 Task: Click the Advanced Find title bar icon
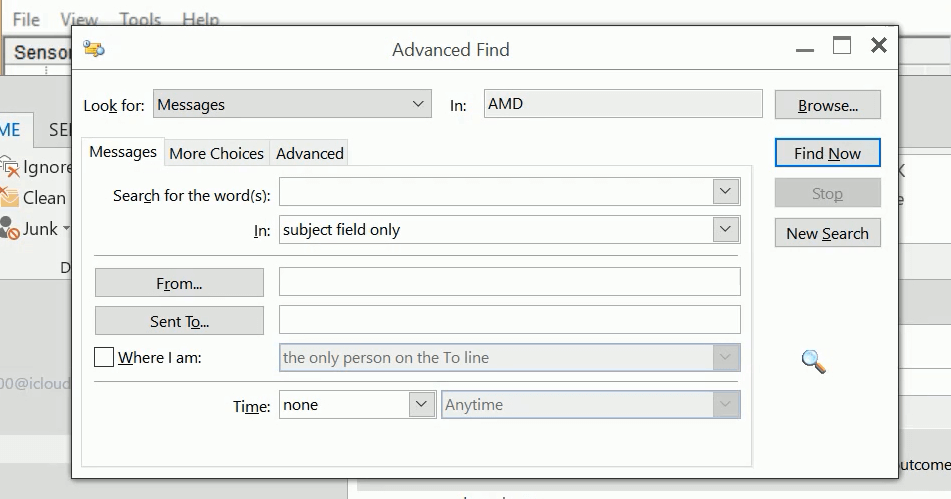point(95,49)
